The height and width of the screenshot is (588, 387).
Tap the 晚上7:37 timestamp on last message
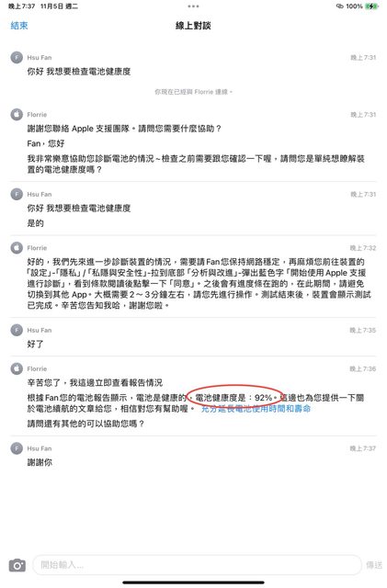point(362,448)
